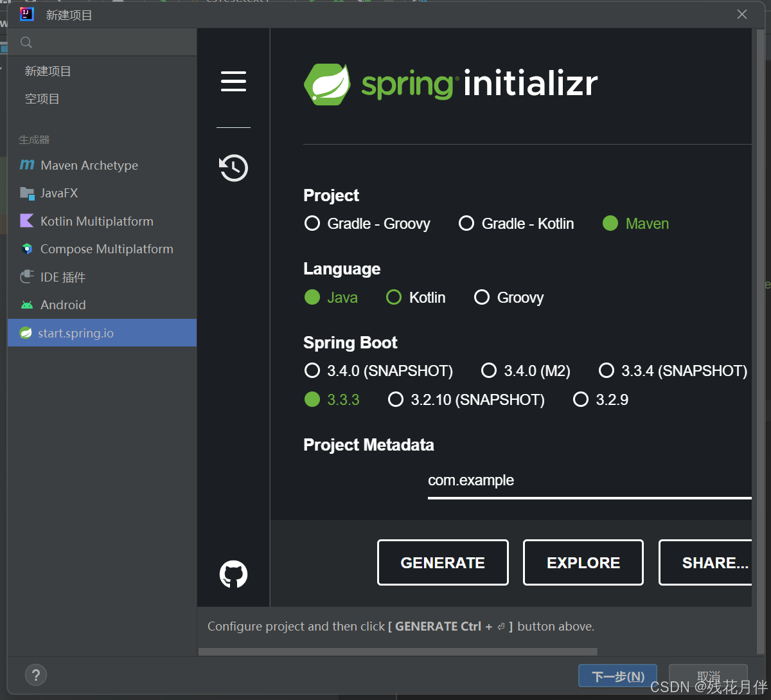Select the Gradle - Groovy project option
Image resolution: width=771 pixels, height=700 pixels.
(367, 224)
